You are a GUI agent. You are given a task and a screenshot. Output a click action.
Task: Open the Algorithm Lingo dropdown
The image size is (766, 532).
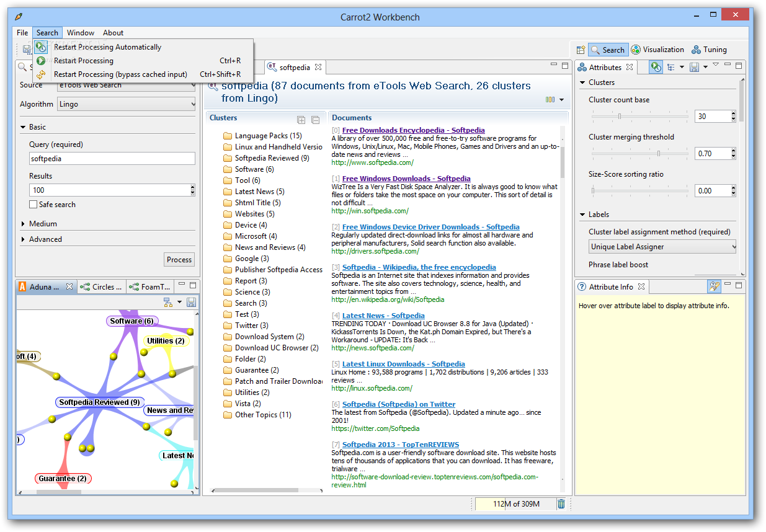(x=127, y=104)
